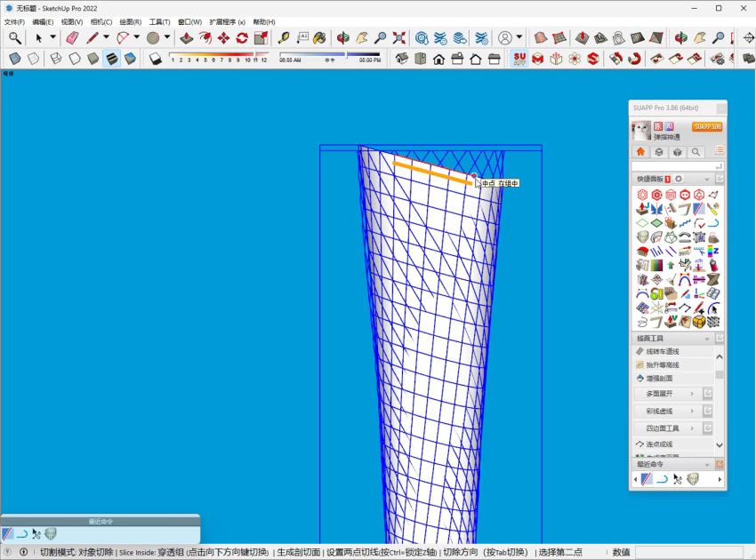Open the Circle shape dropdown arrow
Viewport: 756px width, 560px height.
167,37
